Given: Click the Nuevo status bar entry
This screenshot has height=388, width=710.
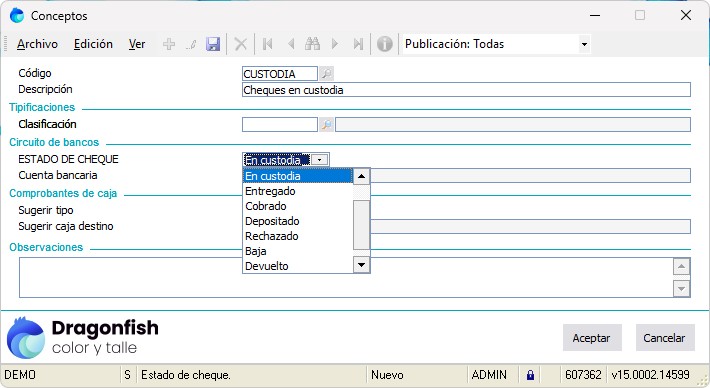Looking at the screenshot, I should (387, 375).
